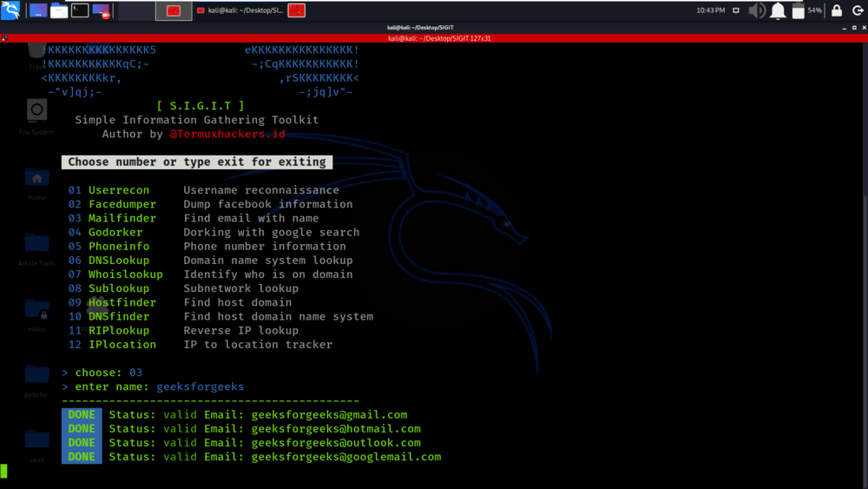868x489 pixels.
Task: Click the '11 RIPlookup' menu line
Action: click(x=183, y=330)
